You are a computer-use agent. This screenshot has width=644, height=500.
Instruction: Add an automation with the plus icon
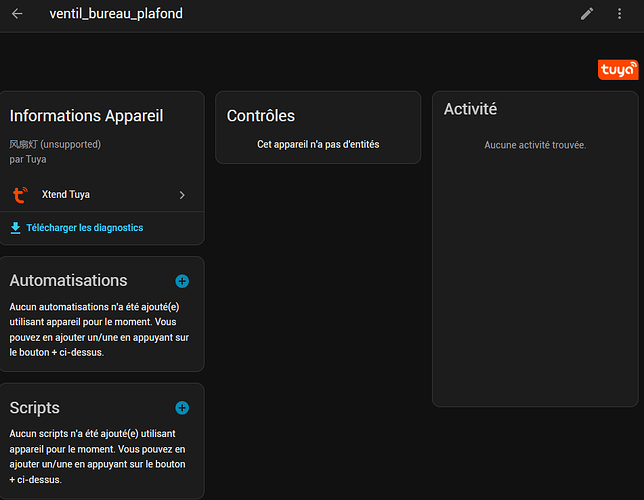click(182, 281)
